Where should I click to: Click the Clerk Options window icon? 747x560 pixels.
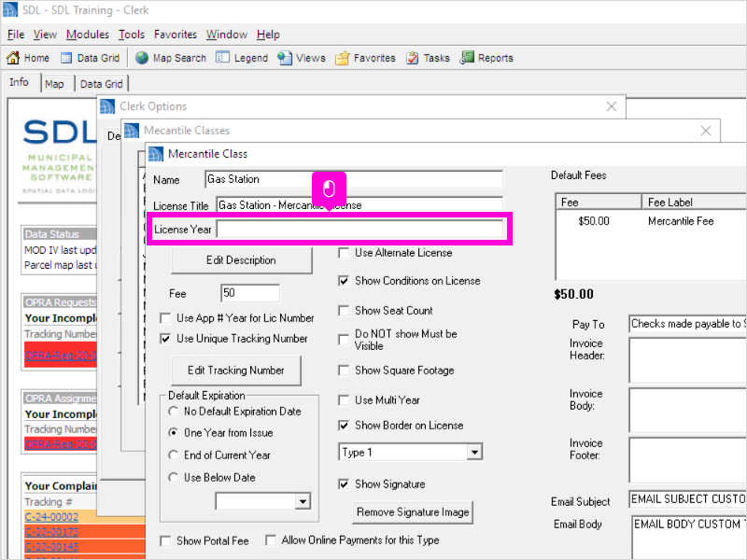pos(107,106)
